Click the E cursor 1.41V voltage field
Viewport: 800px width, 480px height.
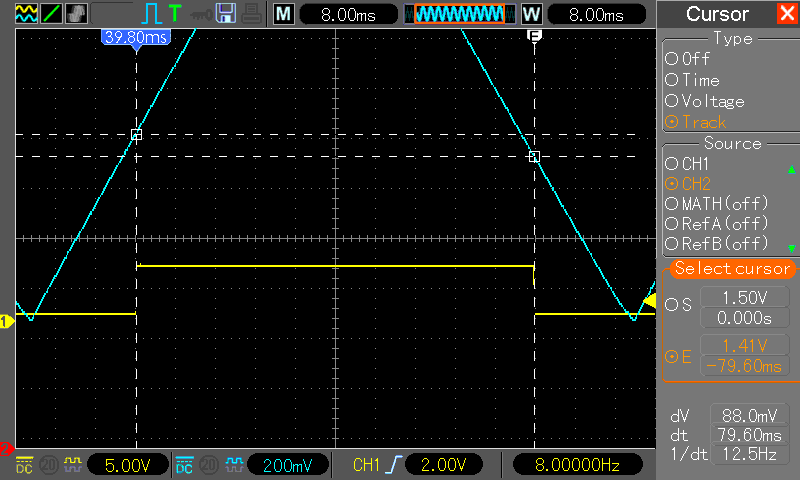tap(745, 345)
